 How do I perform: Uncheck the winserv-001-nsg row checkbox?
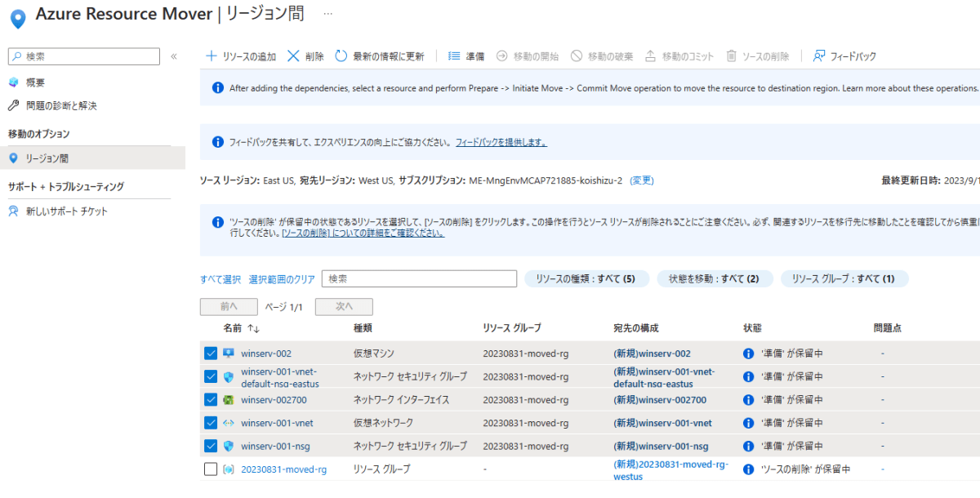coord(211,447)
